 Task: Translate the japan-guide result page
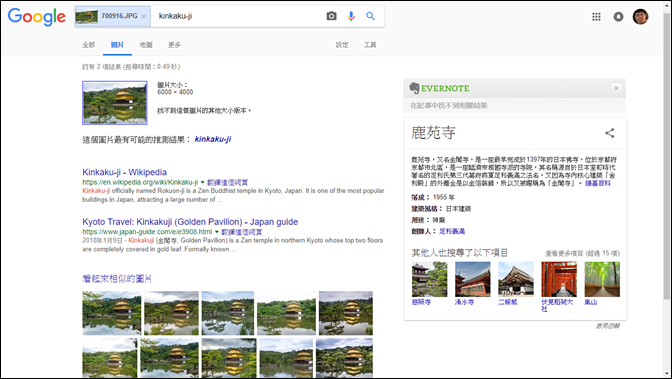(242, 232)
